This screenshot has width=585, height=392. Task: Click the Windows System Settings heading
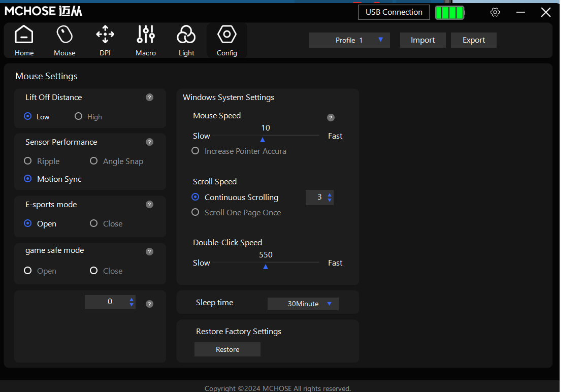(229, 97)
